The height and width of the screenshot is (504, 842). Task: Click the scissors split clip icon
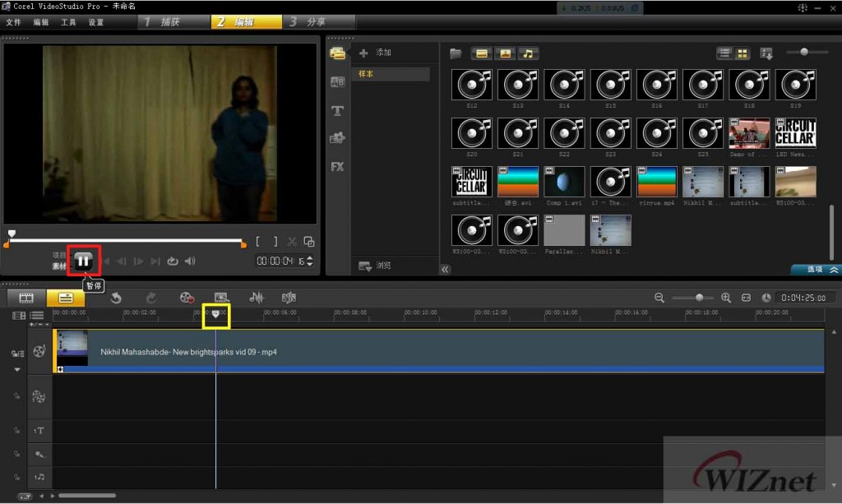coord(293,242)
